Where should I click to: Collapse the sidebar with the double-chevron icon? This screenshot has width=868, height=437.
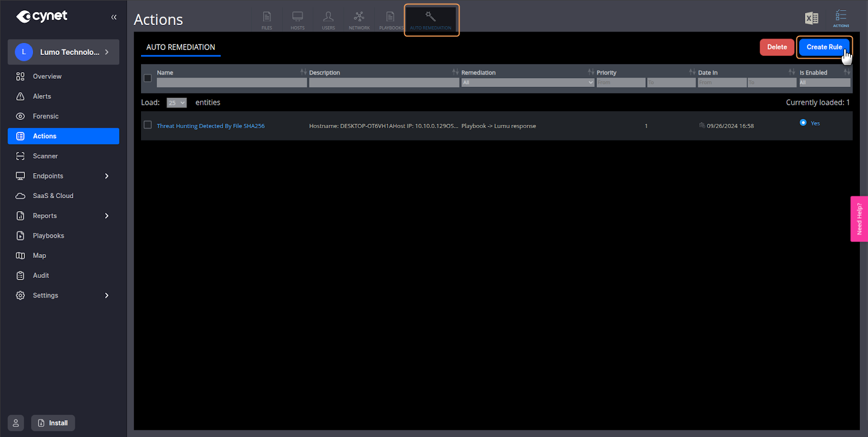click(114, 17)
